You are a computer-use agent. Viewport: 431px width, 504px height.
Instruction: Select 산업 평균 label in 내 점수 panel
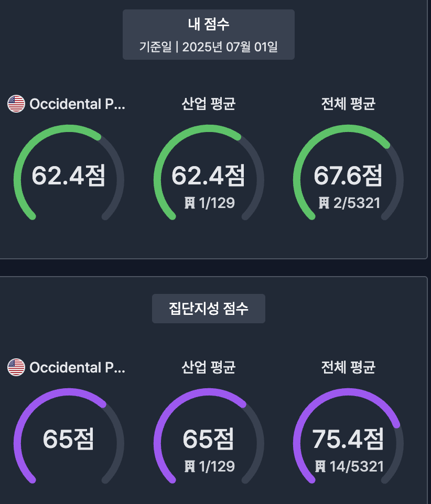[209, 104]
